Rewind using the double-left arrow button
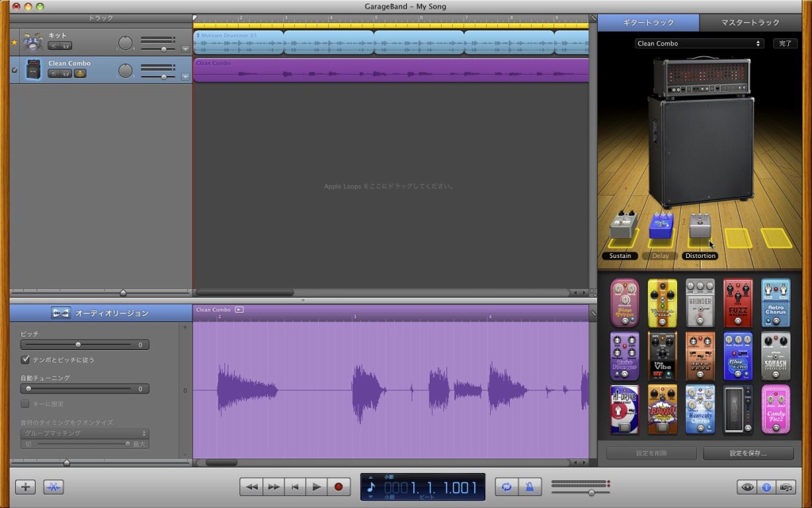 251,487
